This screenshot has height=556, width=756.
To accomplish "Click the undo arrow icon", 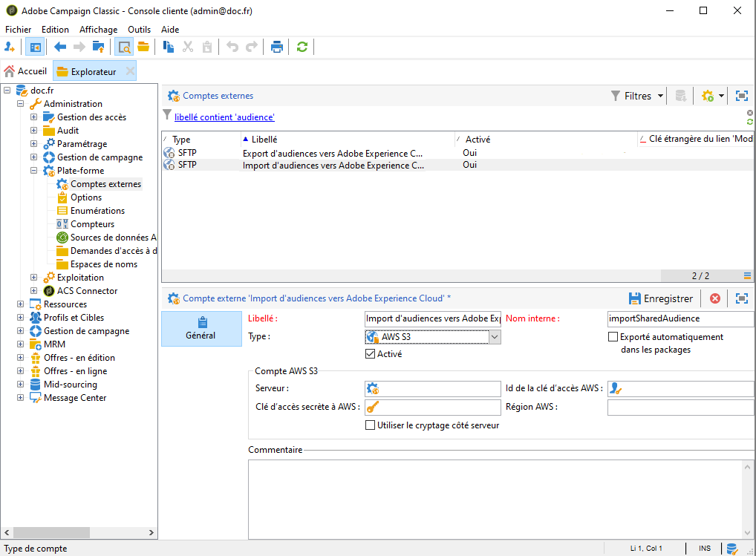I will coord(232,47).
